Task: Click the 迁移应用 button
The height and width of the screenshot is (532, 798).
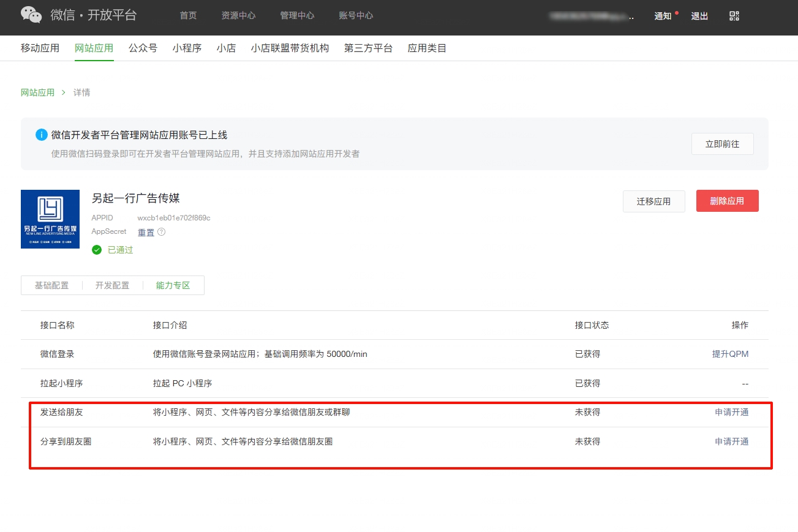Action: click(x=653, y=200)
